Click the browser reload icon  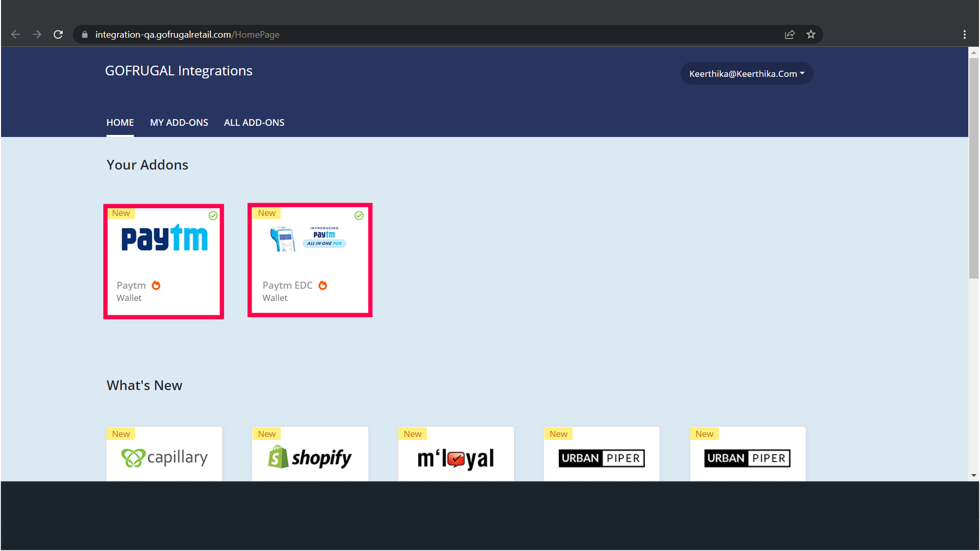58,35
